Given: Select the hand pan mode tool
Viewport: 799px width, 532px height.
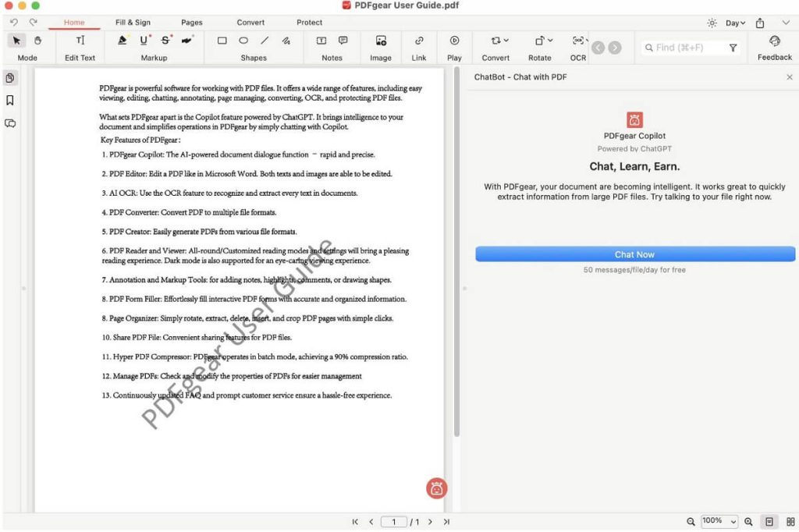Looking at the screenshot, I should tap(37, 41).
